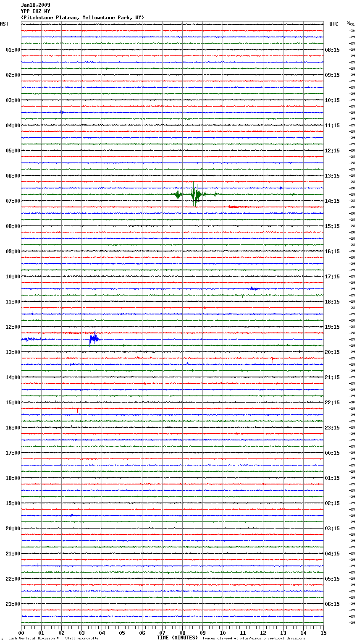Image resolution: width=357 pixels, height=644 pixels.
Task: Click minute 15 on the time axis
Action: click(x=323, y=633)
